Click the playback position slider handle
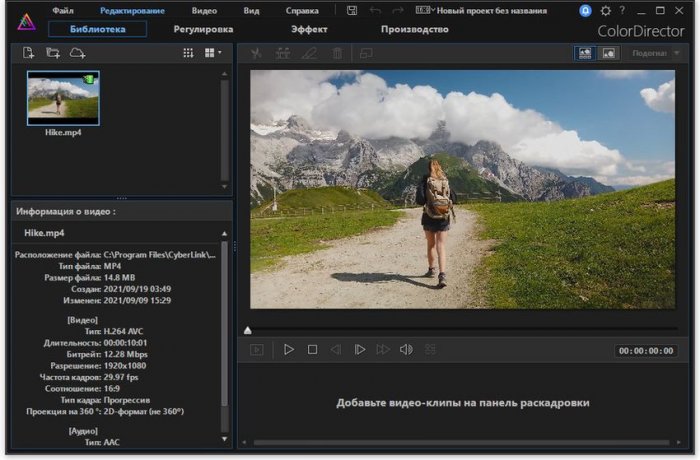700x460 pixels. click(248, 330)
